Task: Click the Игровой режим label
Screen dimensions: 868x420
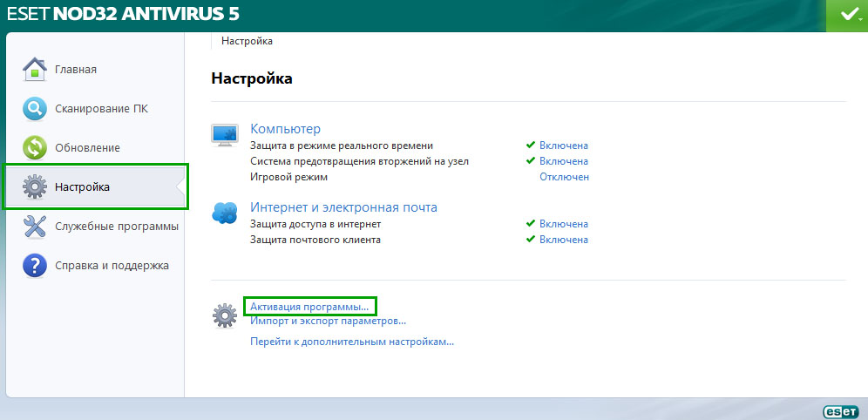Action: (289, 177)
